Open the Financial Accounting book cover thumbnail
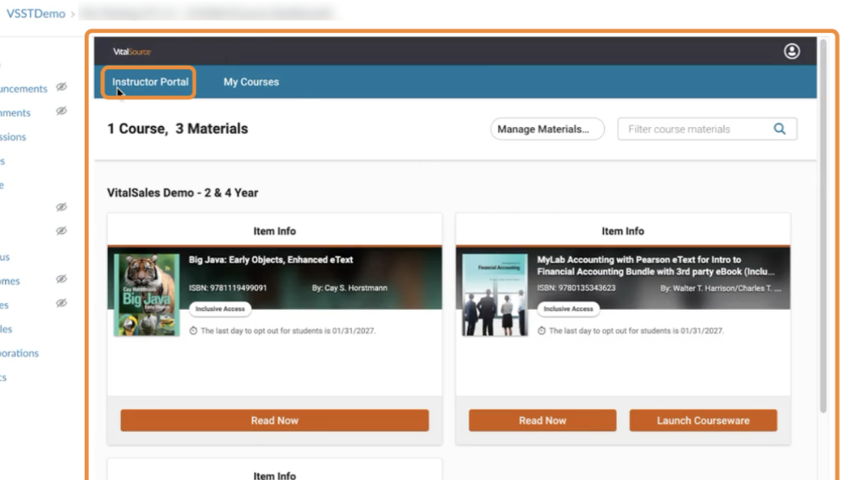 tap(495, 294)
